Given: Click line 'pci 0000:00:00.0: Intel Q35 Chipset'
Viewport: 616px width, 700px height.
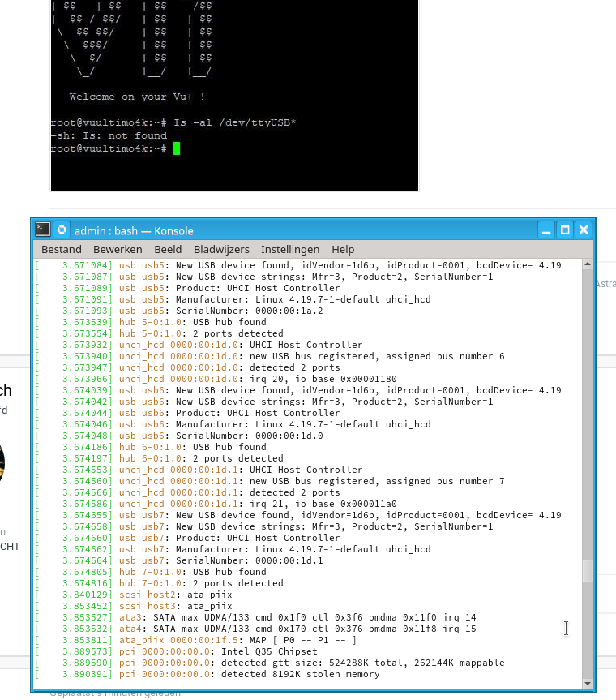Looking at the screenshot, I should 218,652.
